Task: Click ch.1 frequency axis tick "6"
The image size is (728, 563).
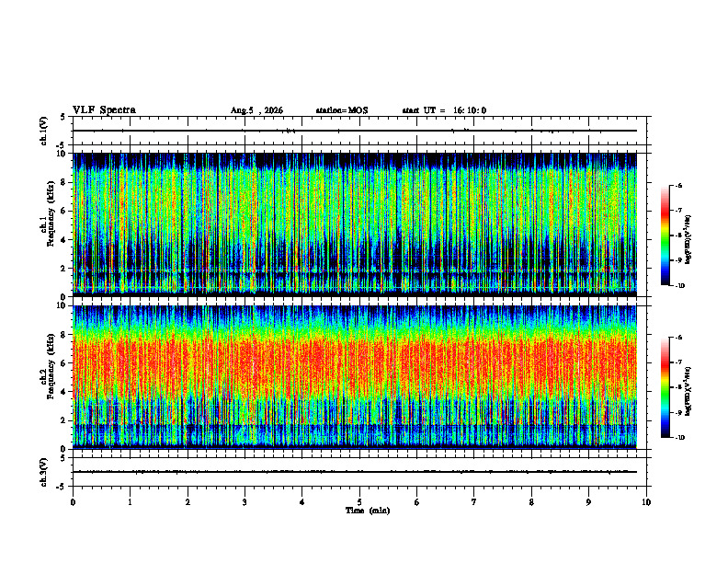Action: click(x=65, y=212)
